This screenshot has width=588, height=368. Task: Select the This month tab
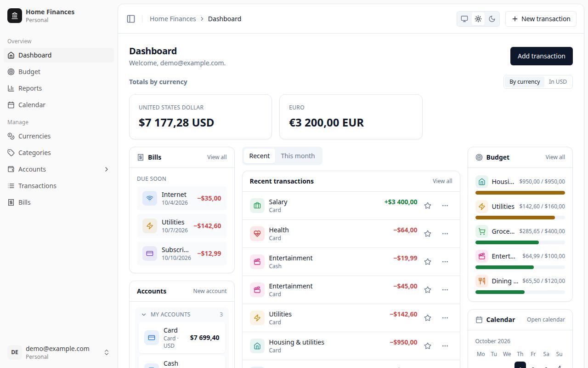pos(298,156)
